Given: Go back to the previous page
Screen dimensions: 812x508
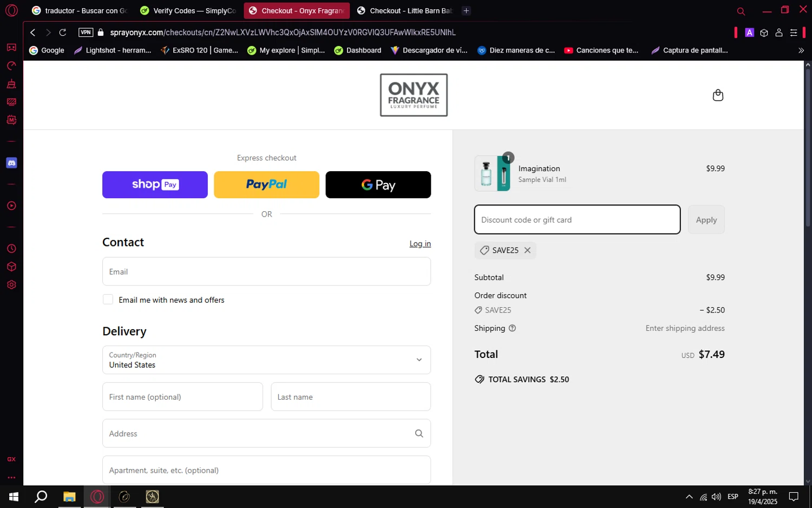Looking at the screenshot, I should pyautogui.click(x=33, y=32).
